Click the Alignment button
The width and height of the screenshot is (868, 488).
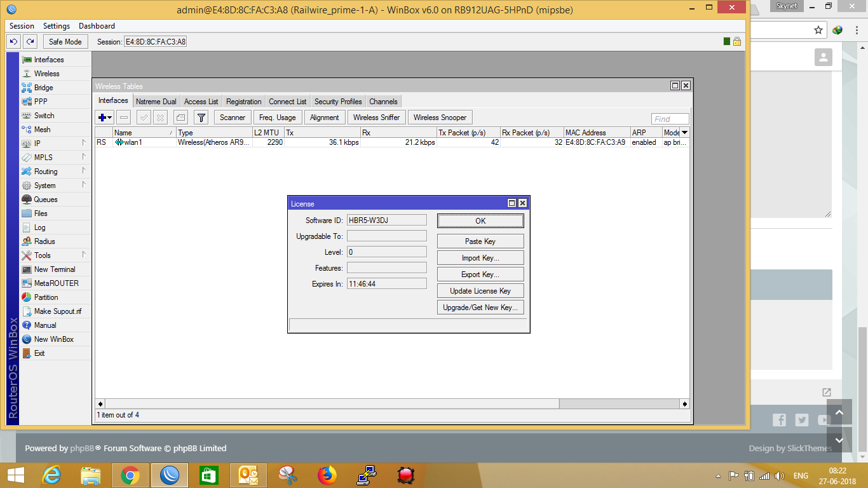click(325, 118)
